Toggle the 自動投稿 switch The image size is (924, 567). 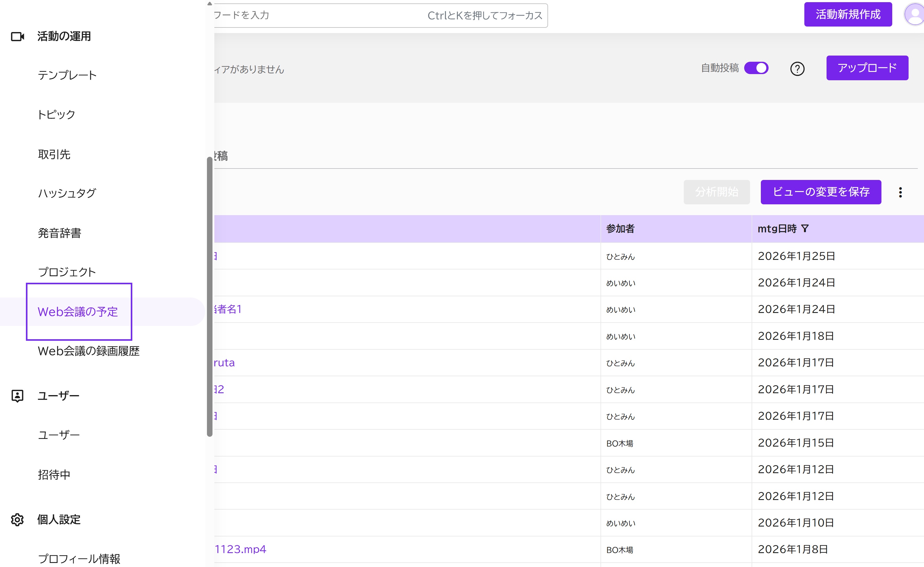pyautogui.click(x=756, y=68)
